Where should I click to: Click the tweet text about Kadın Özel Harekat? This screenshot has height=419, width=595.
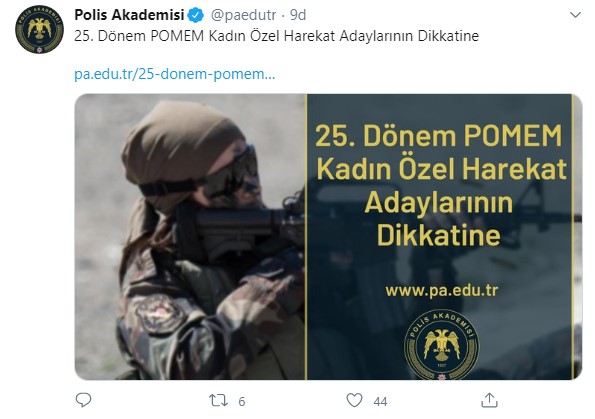(277, 36)
